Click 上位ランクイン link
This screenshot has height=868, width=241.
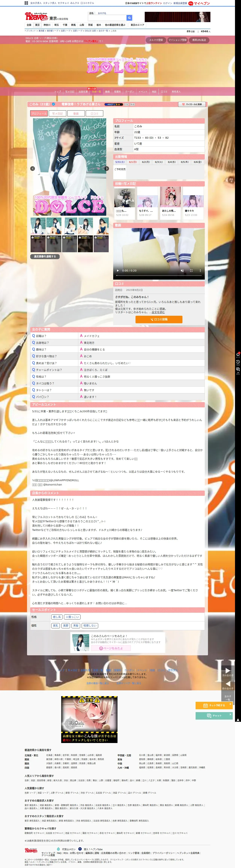[x=154, y=3]
